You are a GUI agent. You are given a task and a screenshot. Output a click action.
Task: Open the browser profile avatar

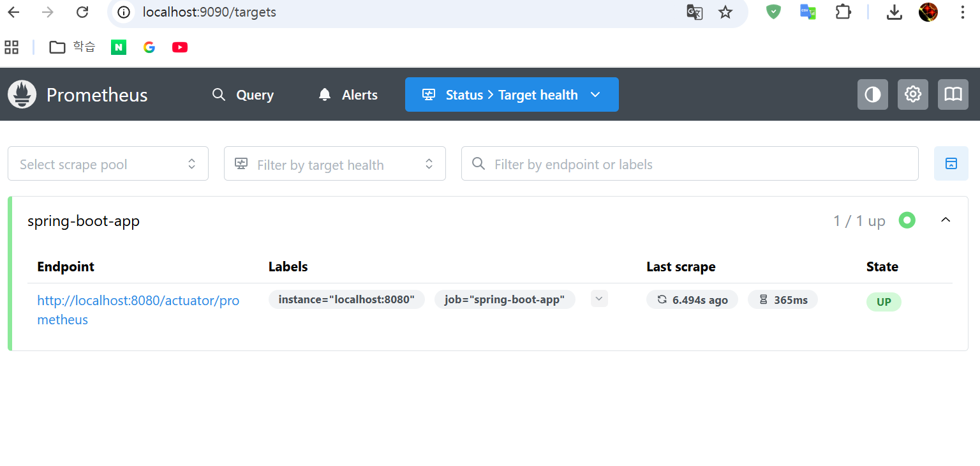pos(928,12)
